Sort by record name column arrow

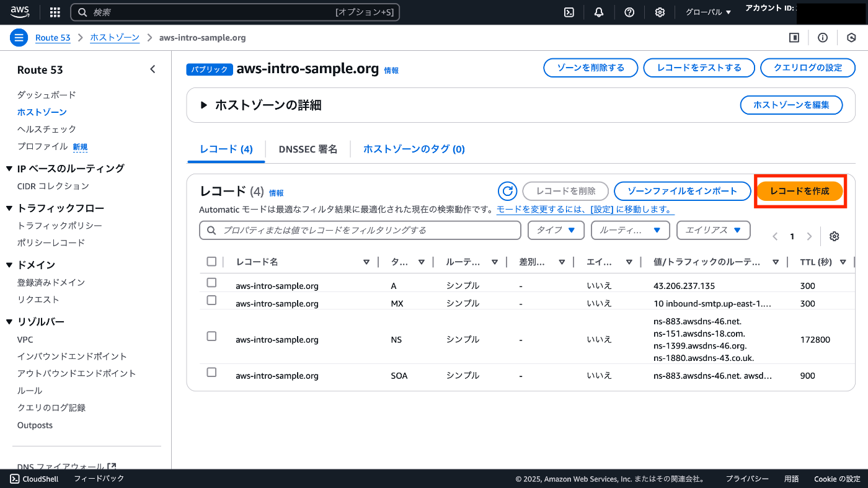[366, 262]
